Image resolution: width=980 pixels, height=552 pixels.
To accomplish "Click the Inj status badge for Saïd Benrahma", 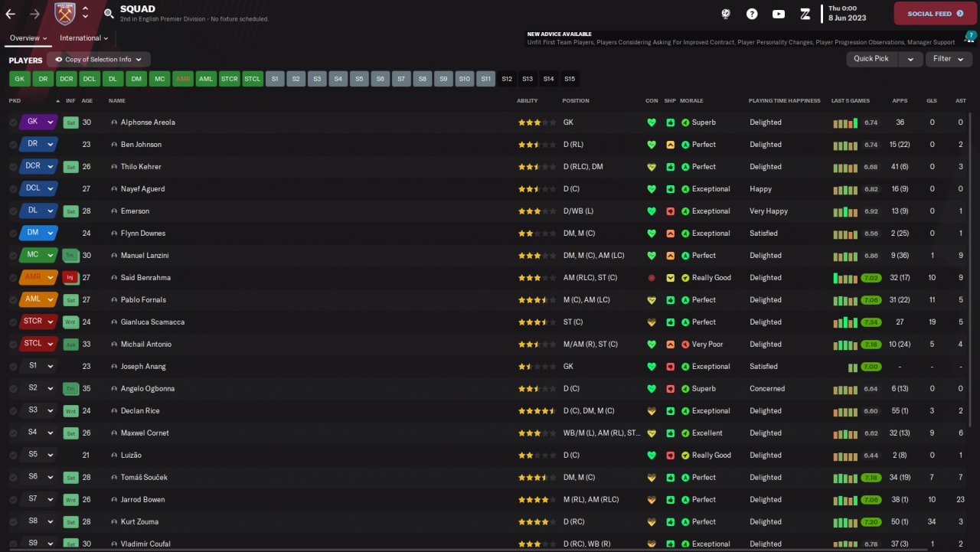I will click(x=70, y=278).
